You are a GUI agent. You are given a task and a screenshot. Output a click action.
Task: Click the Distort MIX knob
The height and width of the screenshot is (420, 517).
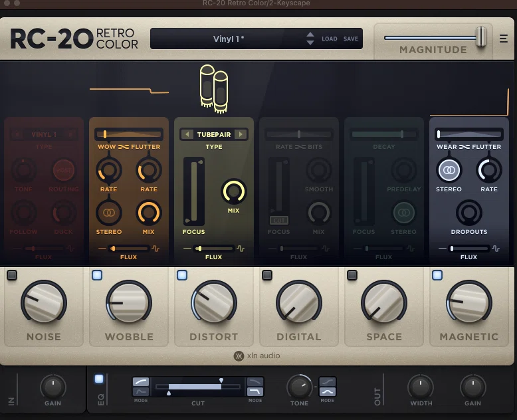coord(234,191)
